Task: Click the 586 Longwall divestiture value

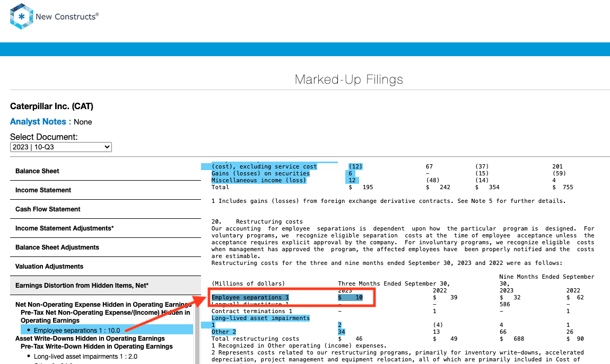Action: pyautogui.click(x=504, y=305)
